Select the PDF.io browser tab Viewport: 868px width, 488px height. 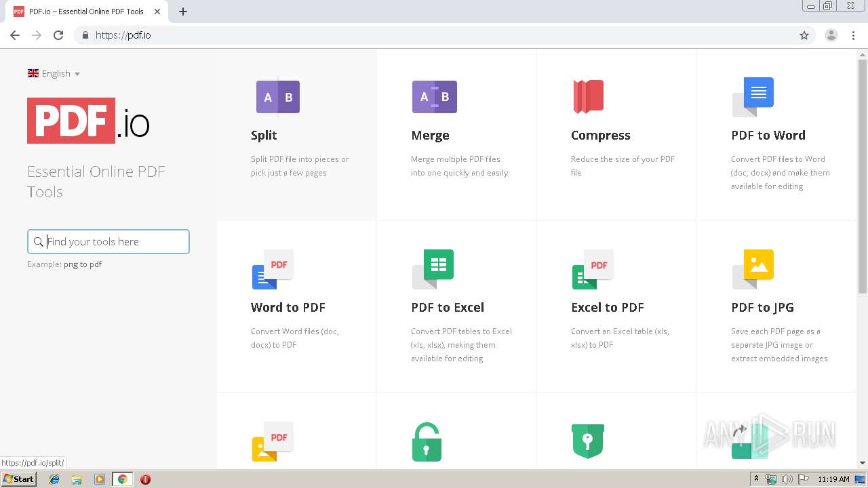[87, 12]
